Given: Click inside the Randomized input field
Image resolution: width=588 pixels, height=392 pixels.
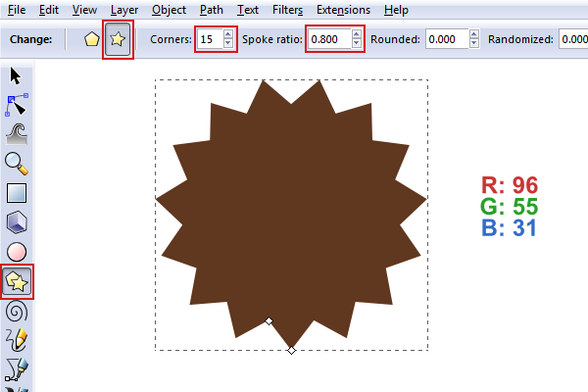Looking at the screenshot, I should click(x=572, y=40).
